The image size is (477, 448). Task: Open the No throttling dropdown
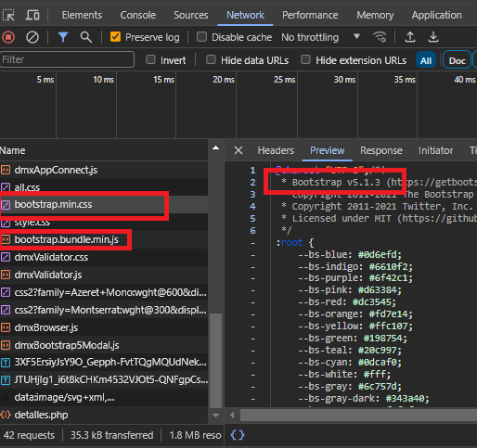coord(321,37)
